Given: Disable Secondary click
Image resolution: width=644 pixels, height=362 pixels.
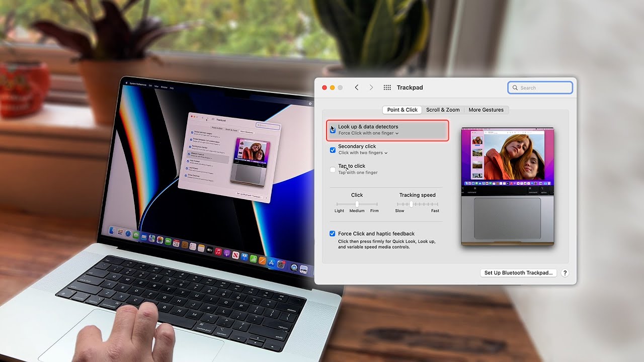Looking at the screenshot, I should coord(333,150).
